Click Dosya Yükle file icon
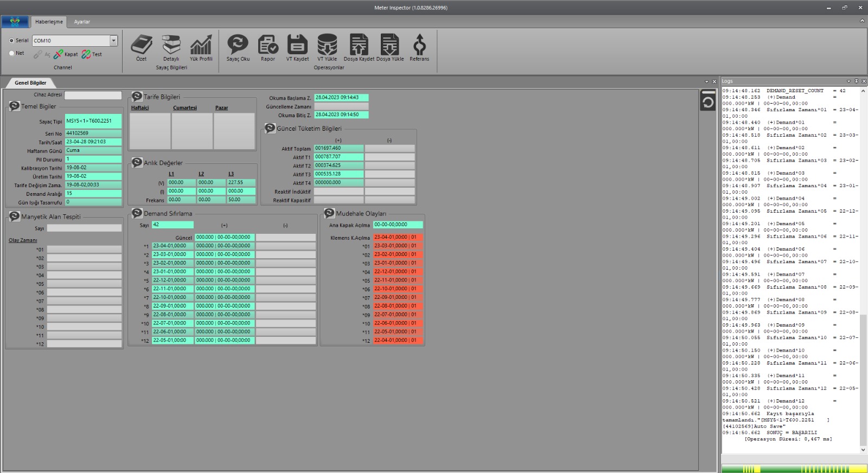 [x=390, y=45]
